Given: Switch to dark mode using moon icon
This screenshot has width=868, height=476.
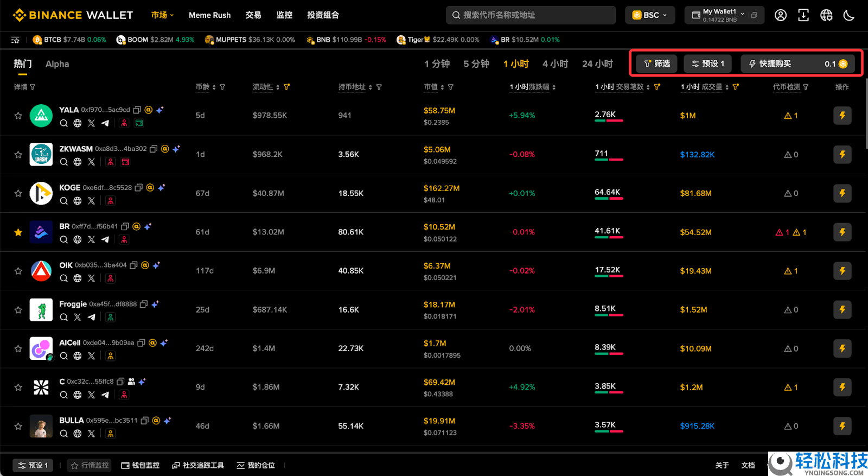Looking at the screenshot, I should 848,15.
